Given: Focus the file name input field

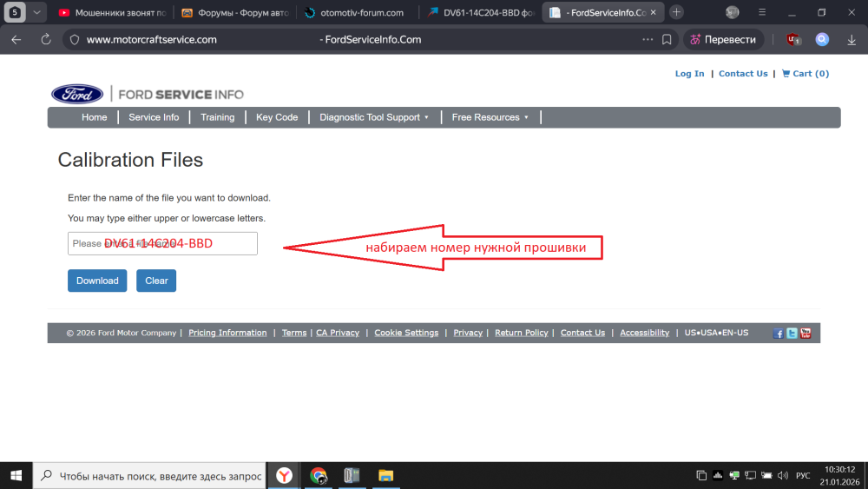Looking at the screenshot, I should pos(163,244).
